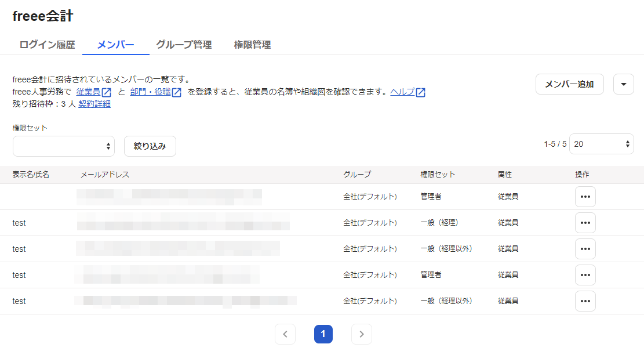644x362 pixels.
Task: Open the actions menu for the first 管理者 row without name
Action: pyautogui.click(x=585, y=197)
